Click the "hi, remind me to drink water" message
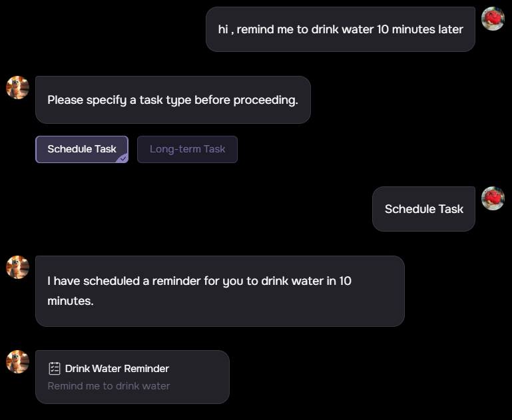This screenshot has height=420, width=512. click(x=340, y=29)
